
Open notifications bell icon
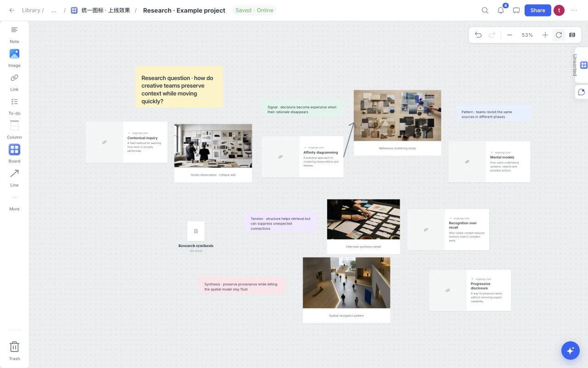coord(501,10)
